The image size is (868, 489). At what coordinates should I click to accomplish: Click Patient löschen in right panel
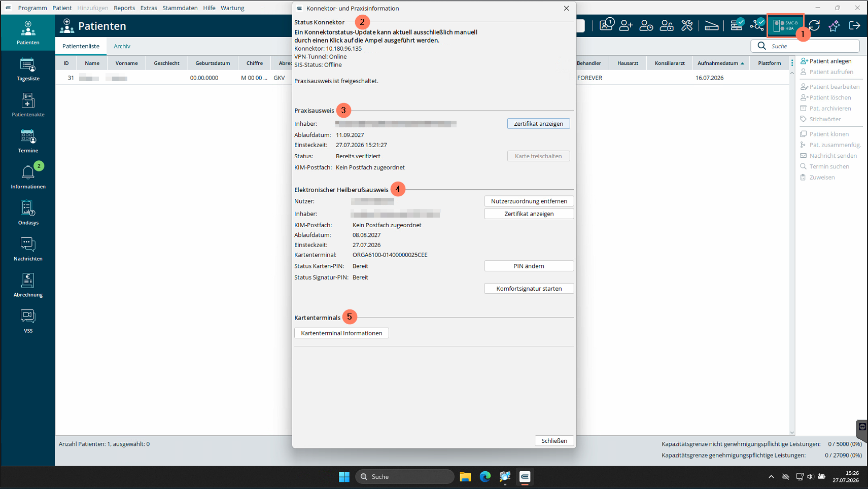826,97
